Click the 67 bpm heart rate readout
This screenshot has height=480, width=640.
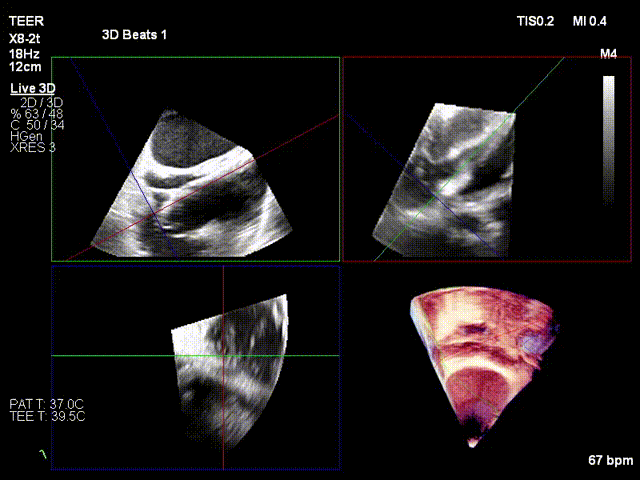pyautogui.click(x=611, y=461)
